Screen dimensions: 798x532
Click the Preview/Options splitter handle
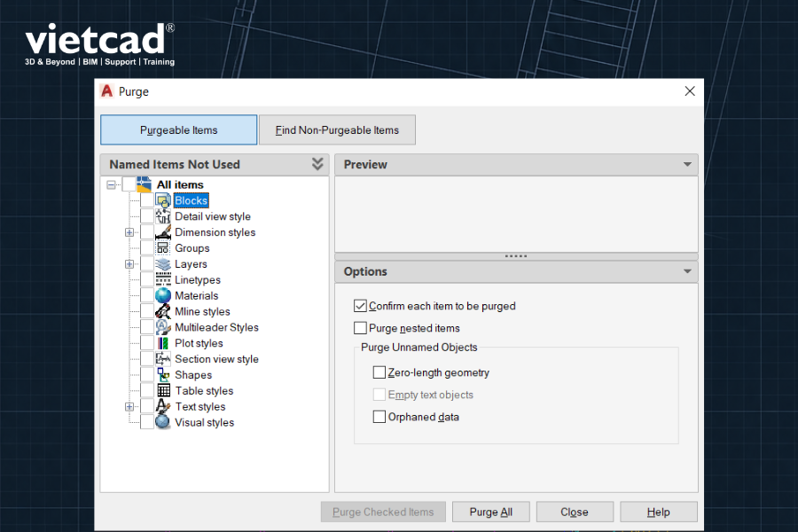tap(516, 256)
